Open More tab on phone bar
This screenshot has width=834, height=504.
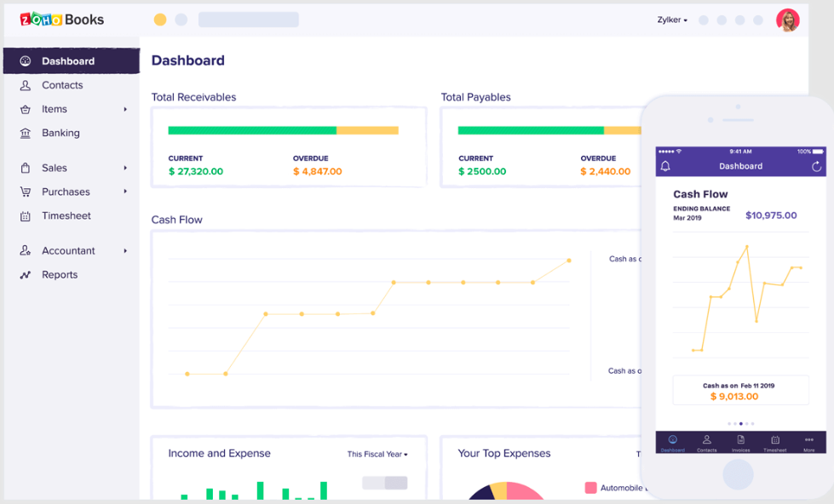click(x=809, y=443)
